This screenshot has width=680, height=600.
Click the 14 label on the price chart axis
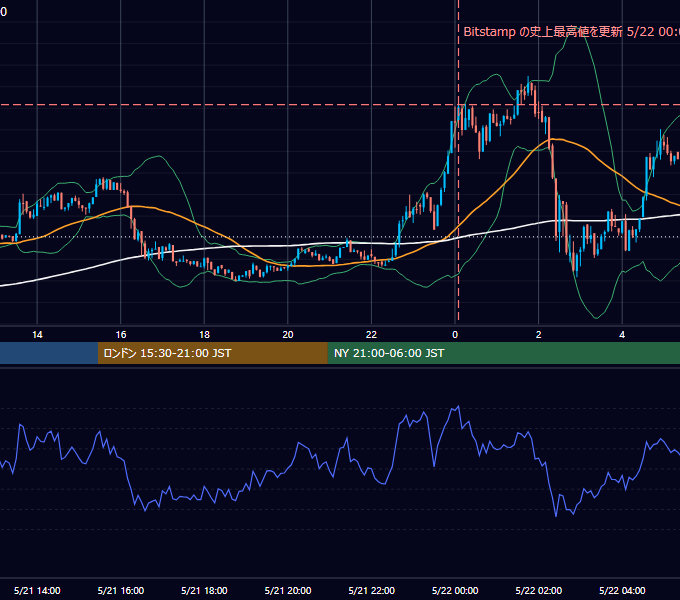[x=37, y=335]
